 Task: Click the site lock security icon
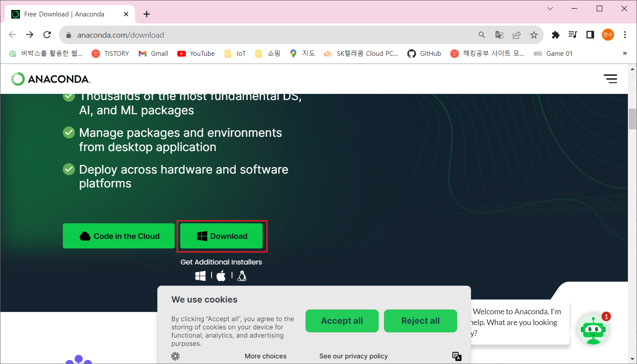click(68, 35)
